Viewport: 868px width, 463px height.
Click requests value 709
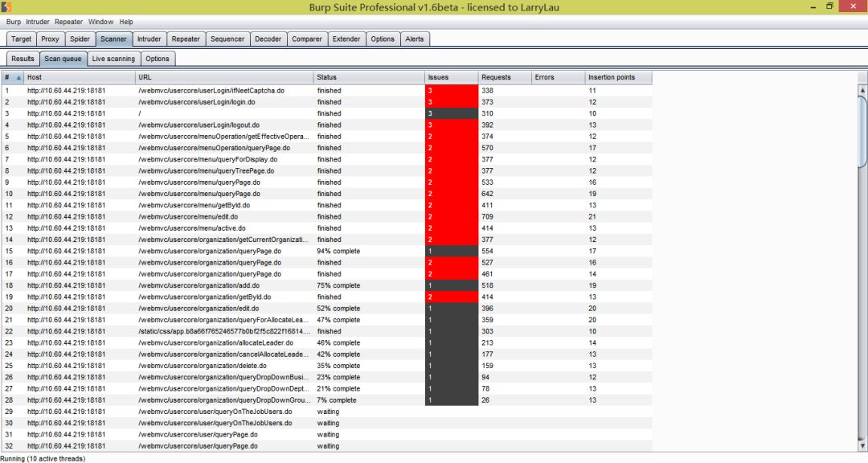pos(487,216)
